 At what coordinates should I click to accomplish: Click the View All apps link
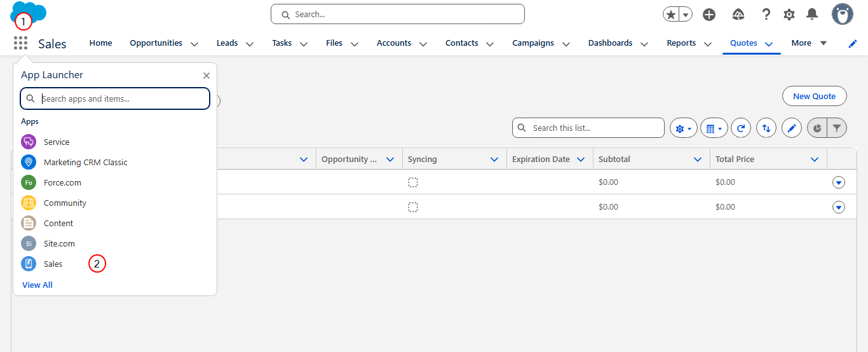coord(37,285)
